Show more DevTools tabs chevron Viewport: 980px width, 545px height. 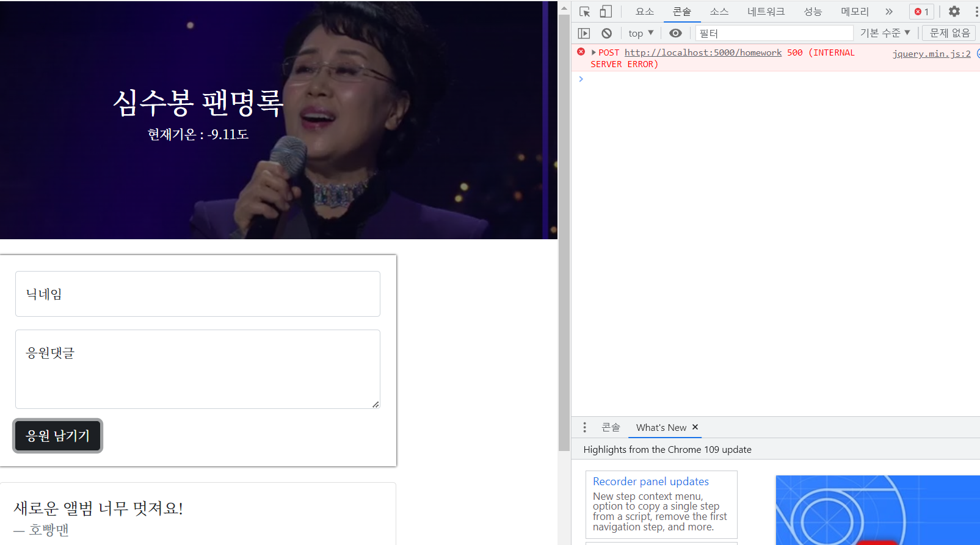point(889,12)
